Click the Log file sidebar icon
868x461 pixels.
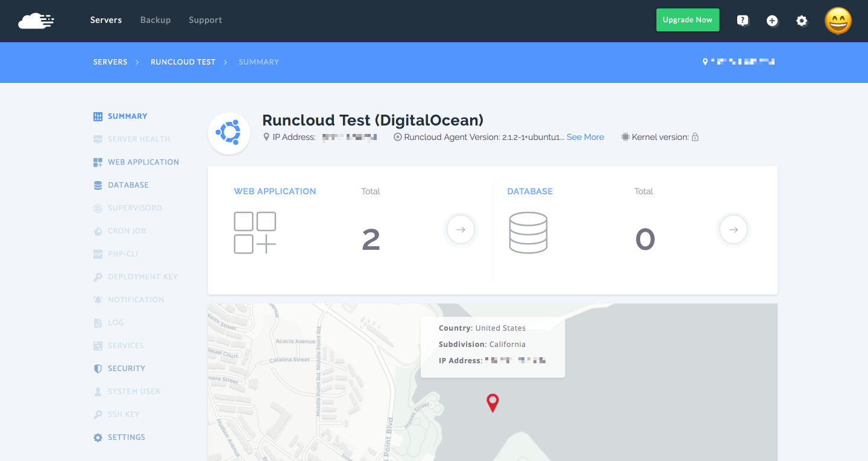click(98, 323)
